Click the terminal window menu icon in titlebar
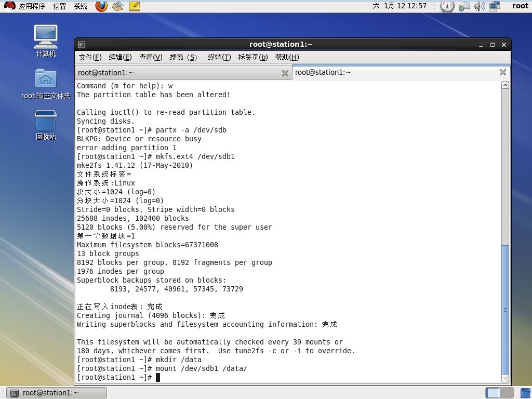 pos(82,45)
